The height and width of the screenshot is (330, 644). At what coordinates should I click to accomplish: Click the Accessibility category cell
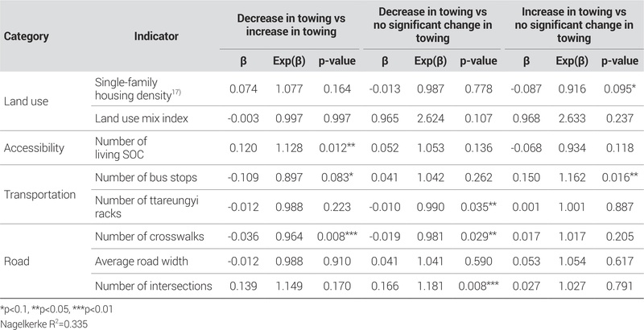click(x=35, y=147)
